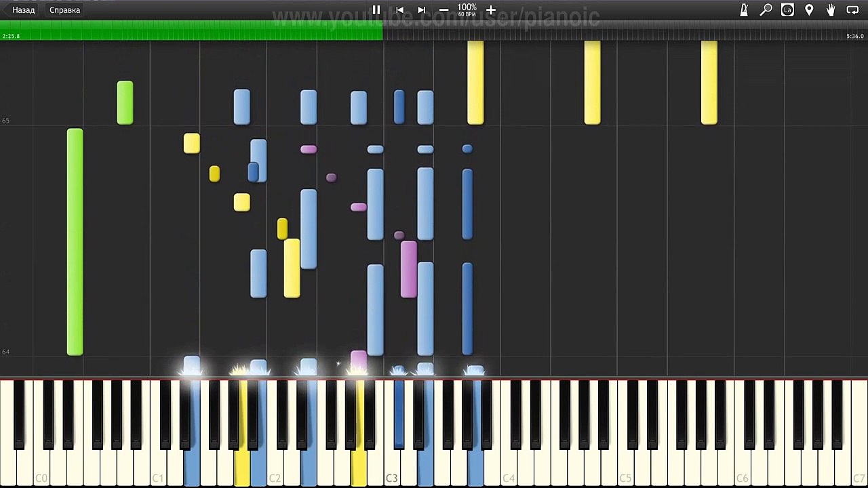Click measure number 64 marker

coord(5,352)
